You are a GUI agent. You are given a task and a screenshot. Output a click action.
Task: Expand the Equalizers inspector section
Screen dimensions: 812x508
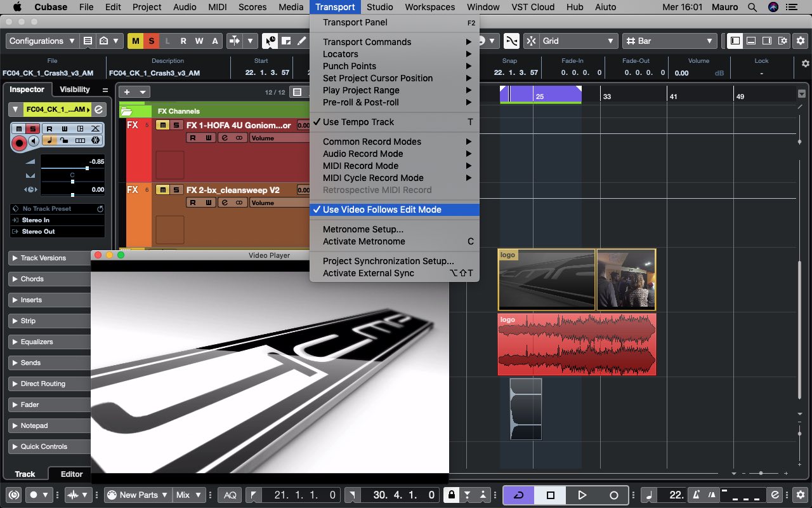pyautogui.click(x=51, y=342)
